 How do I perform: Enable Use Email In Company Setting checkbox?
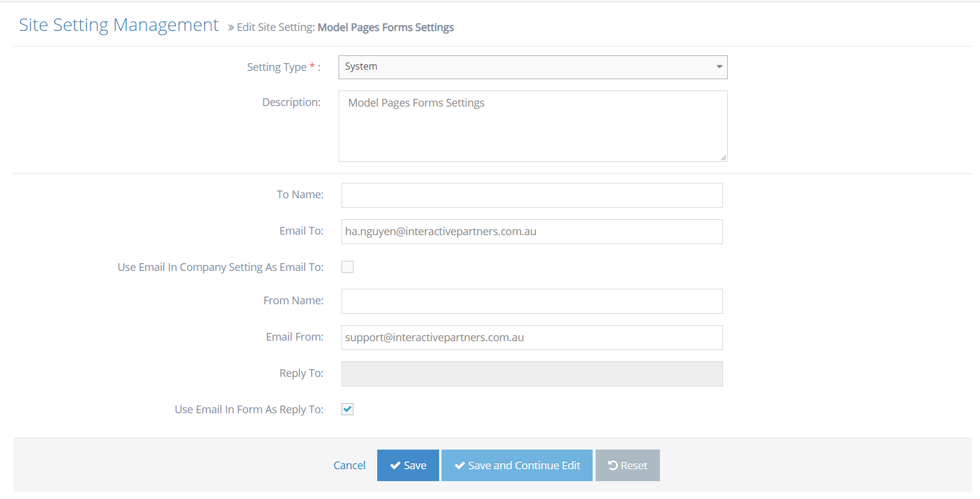point(347,267)
